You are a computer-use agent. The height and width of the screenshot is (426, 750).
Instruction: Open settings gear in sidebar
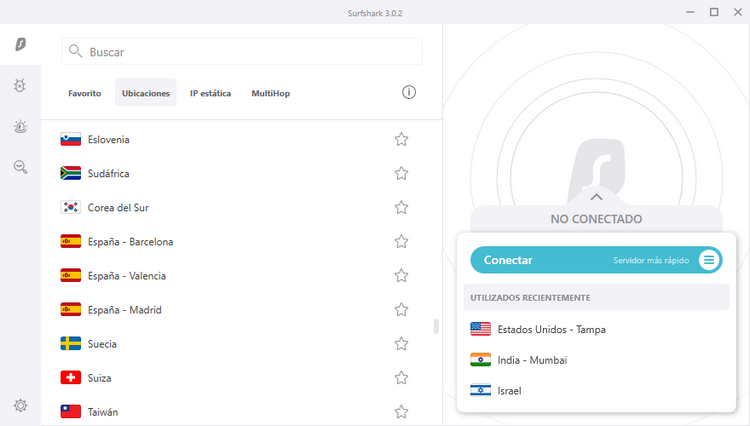coord(20,405)
